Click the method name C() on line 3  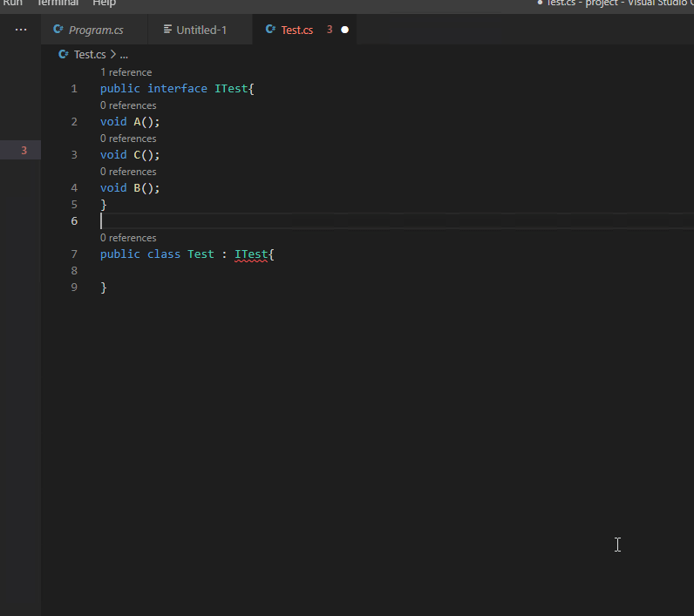pos(137,155)
